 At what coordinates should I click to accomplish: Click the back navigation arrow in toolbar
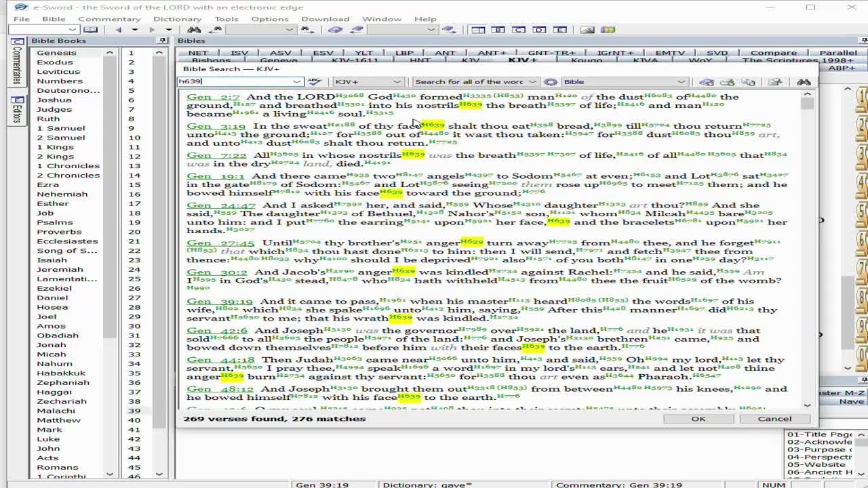(x=119, y=30)
